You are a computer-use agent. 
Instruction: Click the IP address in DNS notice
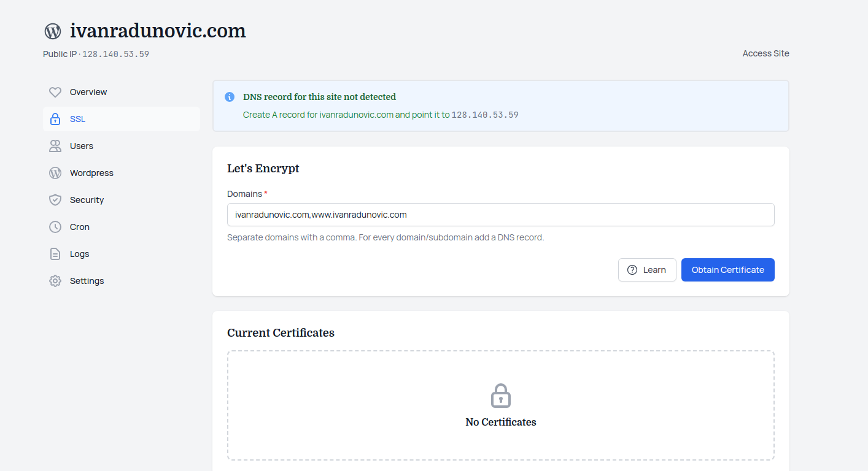485,115
